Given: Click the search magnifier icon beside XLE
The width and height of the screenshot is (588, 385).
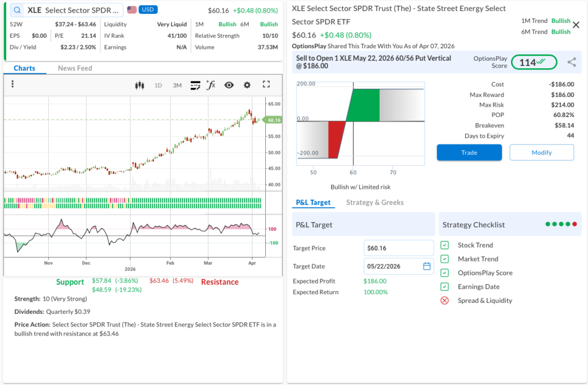Looking at the screenshot, I should click(18, 10).
